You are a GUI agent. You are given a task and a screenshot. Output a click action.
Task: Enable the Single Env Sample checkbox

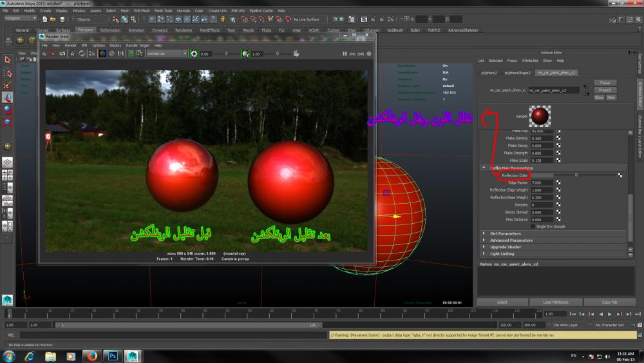pyautogui.click(x=533, y=226)
